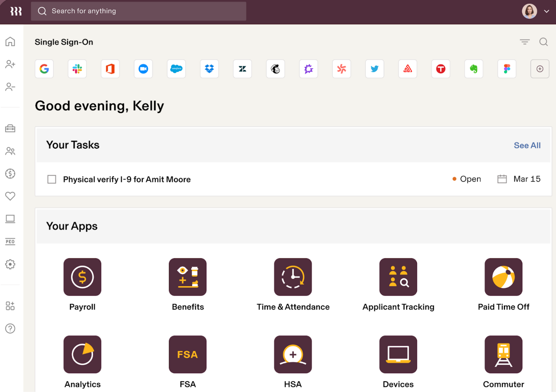This screenshot has width=556, height=392.
Task: Launch Slack from the SSO bar
Action: pyautogui.click(x=77, y=69)
